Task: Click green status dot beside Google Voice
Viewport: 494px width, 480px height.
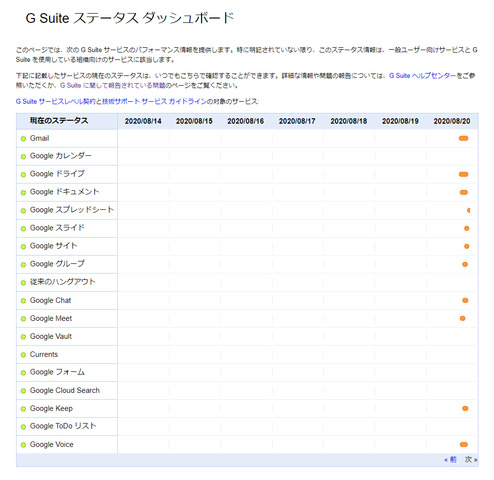Action: [x=23, y=445]
